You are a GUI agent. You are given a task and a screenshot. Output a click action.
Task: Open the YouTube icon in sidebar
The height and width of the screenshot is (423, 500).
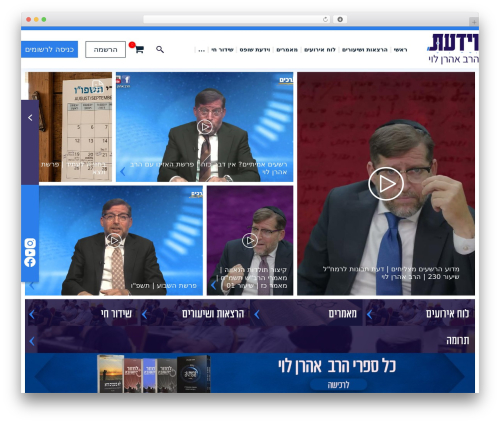click(x=30, y=253)
